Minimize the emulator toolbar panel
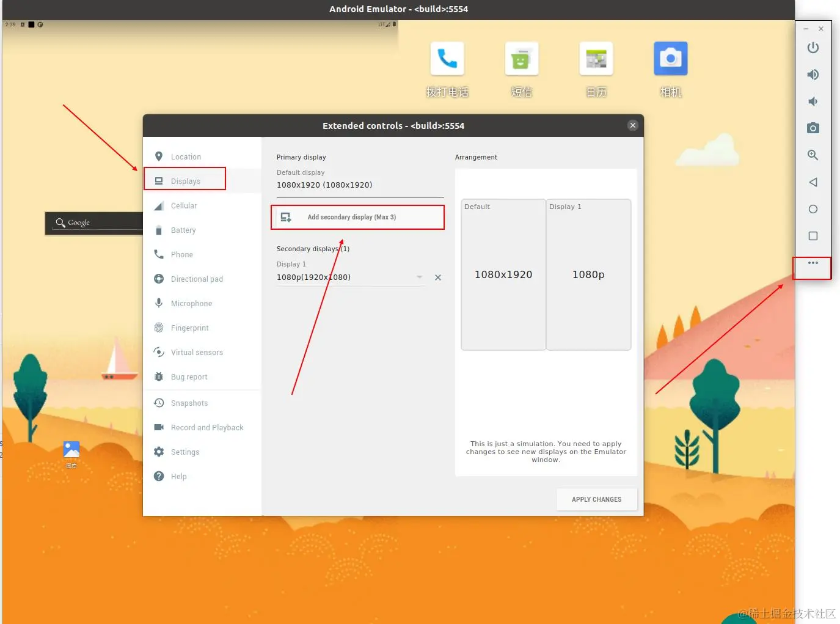840x624 pixels. pos(806,29)
